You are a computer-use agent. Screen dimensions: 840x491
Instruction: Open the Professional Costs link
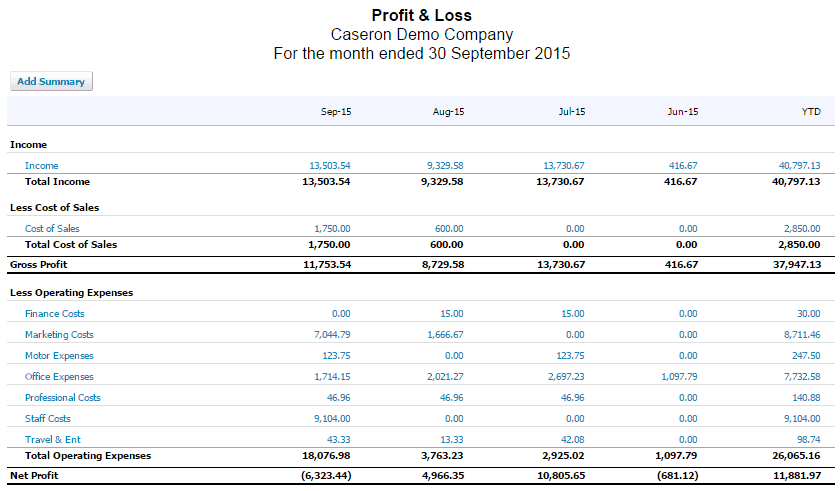[63, 397]
